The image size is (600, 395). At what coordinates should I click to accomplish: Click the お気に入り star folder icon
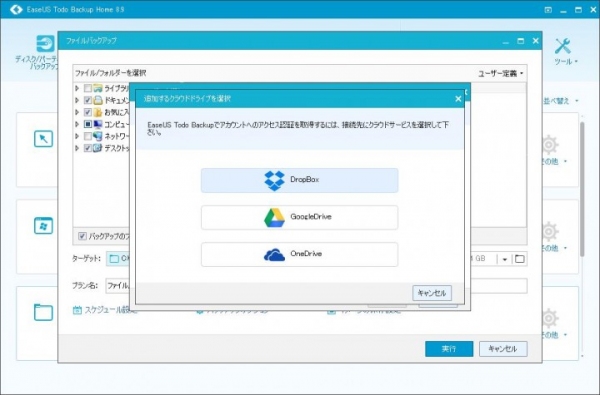pyautogui.click(x=98, y=112)
